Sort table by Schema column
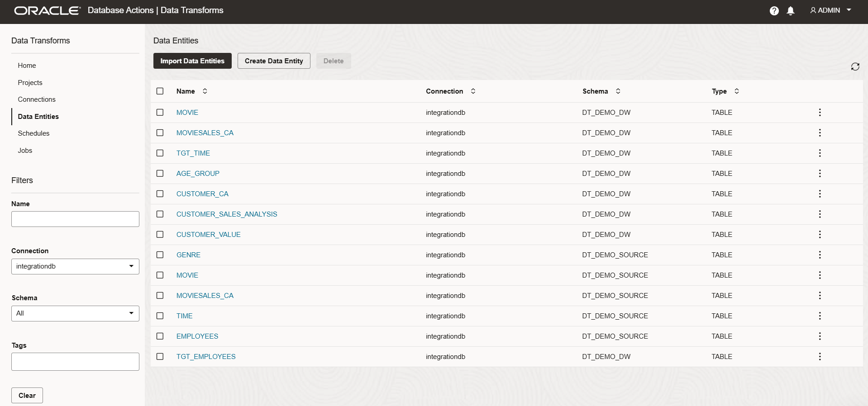This screenshot has height=406, width=868. pyautogui.click(x=618, y=91)
